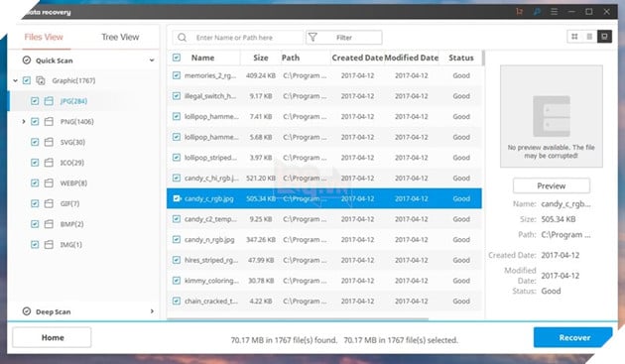Screen dimensions: 625x364
Task: Toggle the select-all checkbox in Name header
Action: click(x=177, y=58)
